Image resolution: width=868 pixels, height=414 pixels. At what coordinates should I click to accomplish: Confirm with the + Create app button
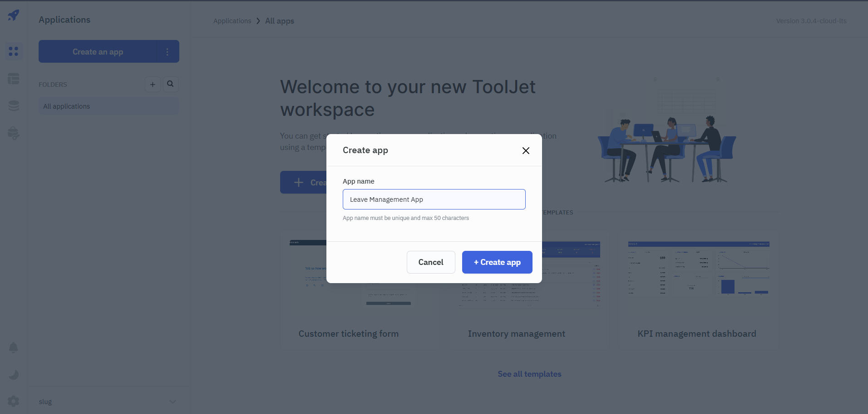[497, 262]
